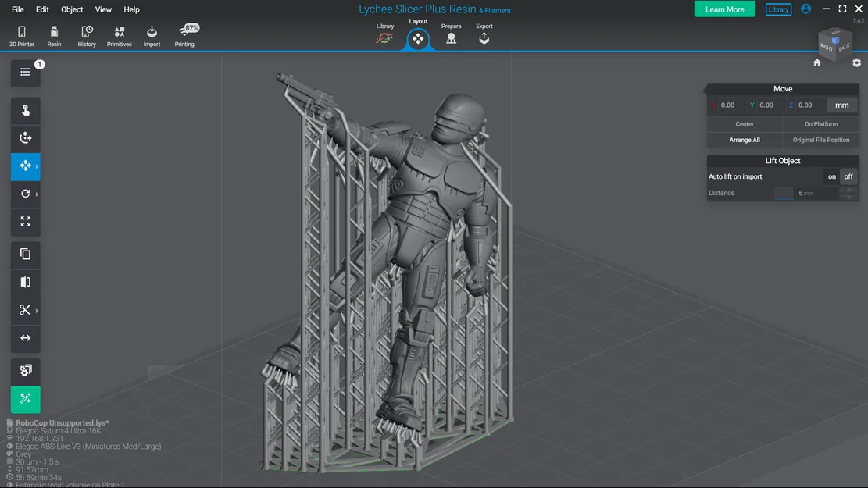This screenshot has height=488, width=868.
Task: Click the duplicate object tool
Action: (26, 254)
